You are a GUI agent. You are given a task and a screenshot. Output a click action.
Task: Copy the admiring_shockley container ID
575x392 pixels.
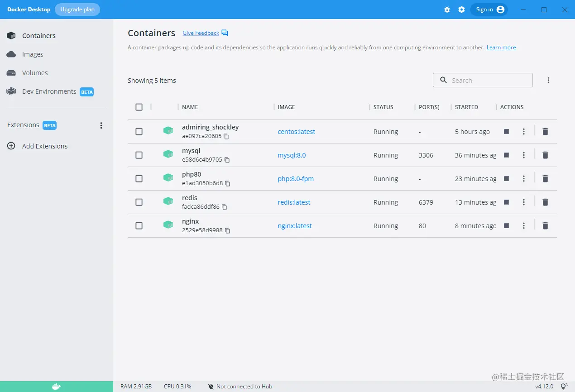226,136
